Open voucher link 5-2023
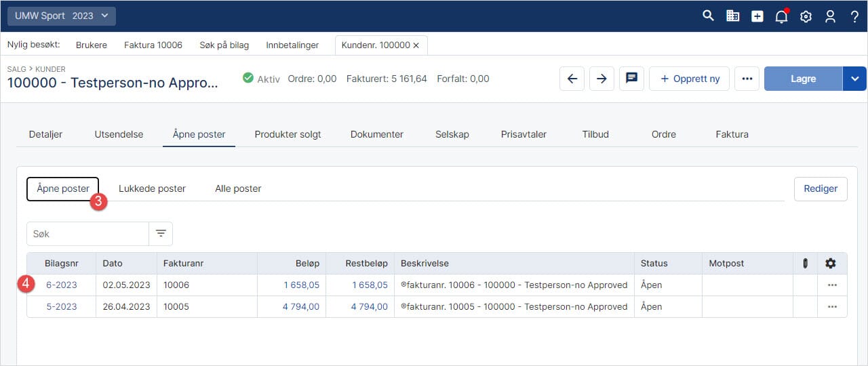 pyautogui.click(x=61, y=307)
